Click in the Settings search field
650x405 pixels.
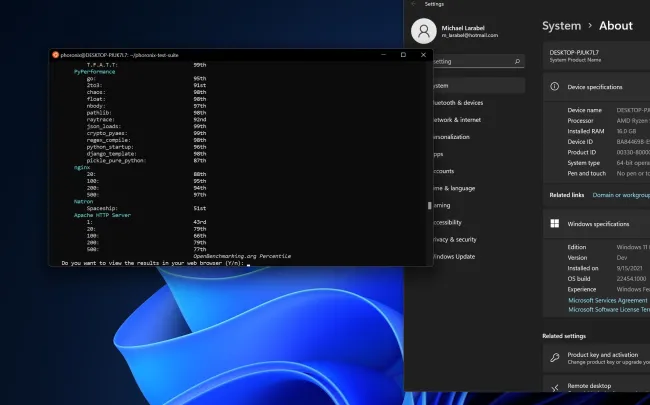pyautogui.click(x=479, y=61)
